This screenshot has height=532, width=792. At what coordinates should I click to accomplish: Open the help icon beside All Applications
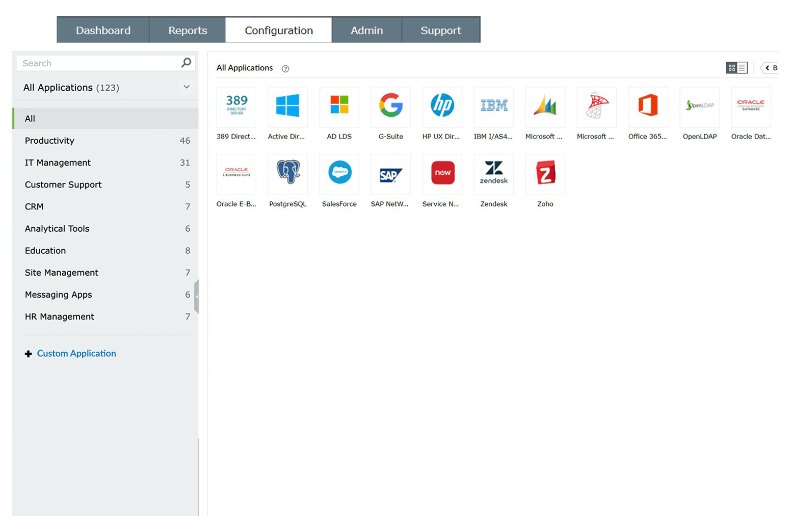(x=285, y=68)
